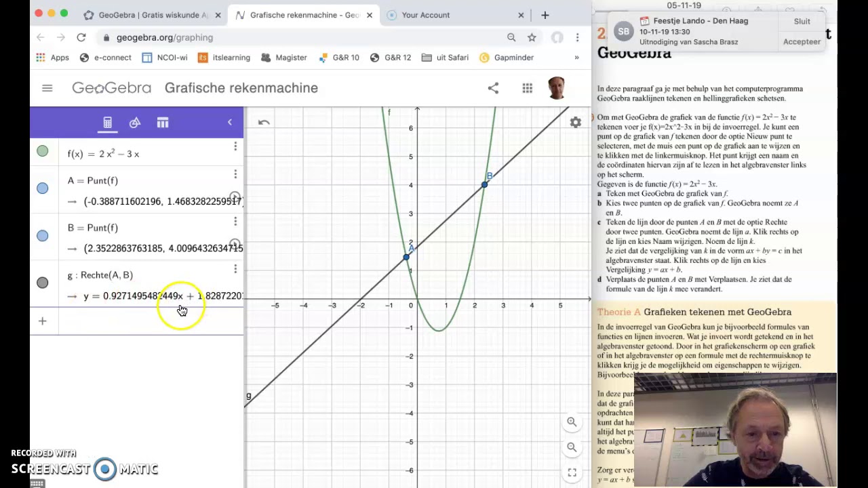Click the GeoGebra logo
Viewport: 868px width, 488px height.
click(x=112, y=88)
